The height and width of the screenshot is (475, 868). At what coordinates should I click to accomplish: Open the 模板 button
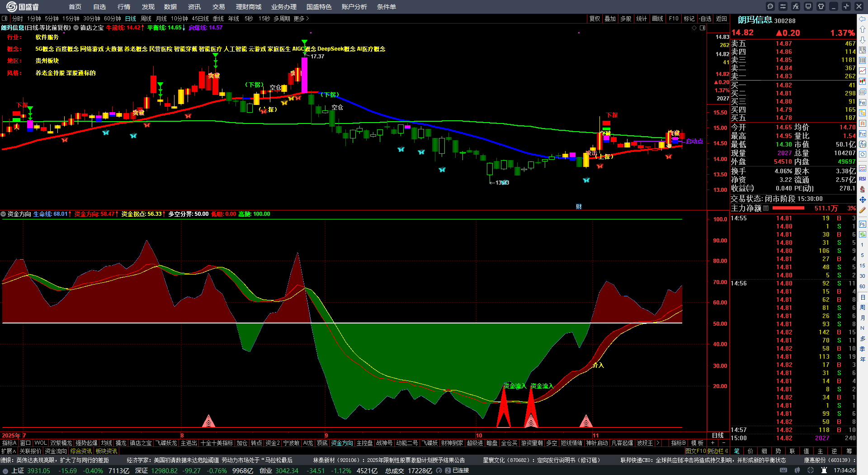click(x=697, y=443)
